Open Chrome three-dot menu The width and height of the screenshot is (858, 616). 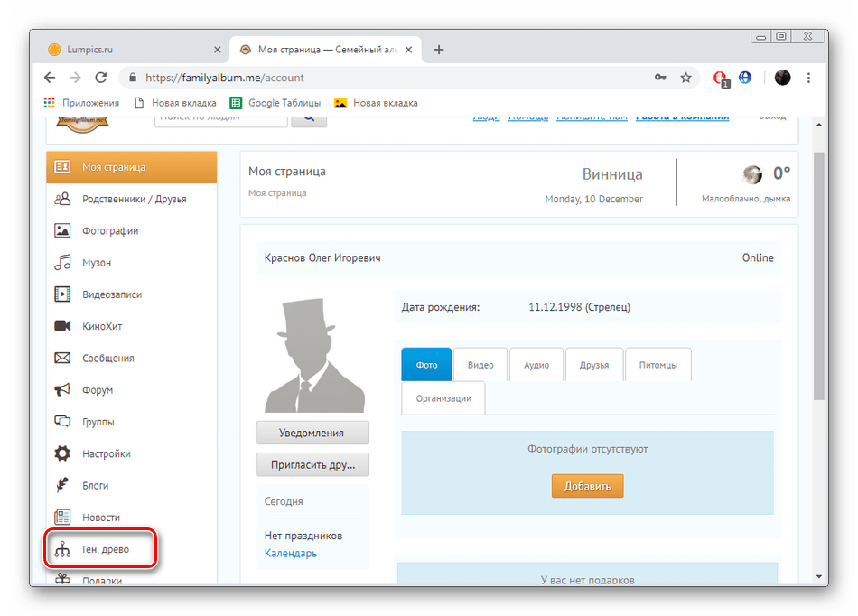pos(808,78)
